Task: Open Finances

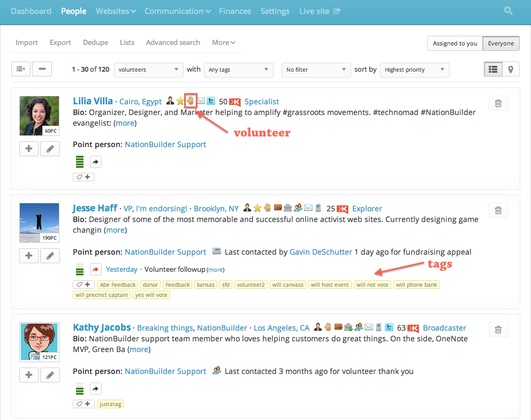Action: point(235,11)
